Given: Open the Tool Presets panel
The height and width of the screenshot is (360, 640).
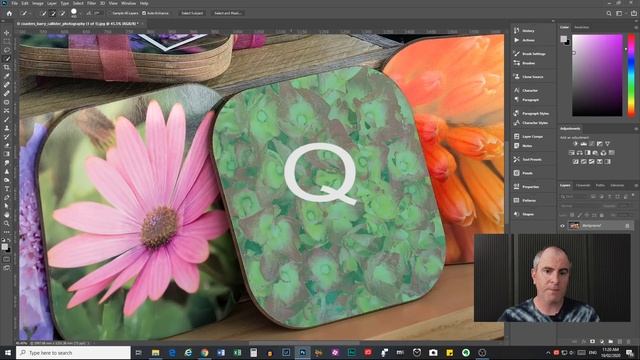Looking at the screenshot, I should pyautogui.click(x=533, y=159).
